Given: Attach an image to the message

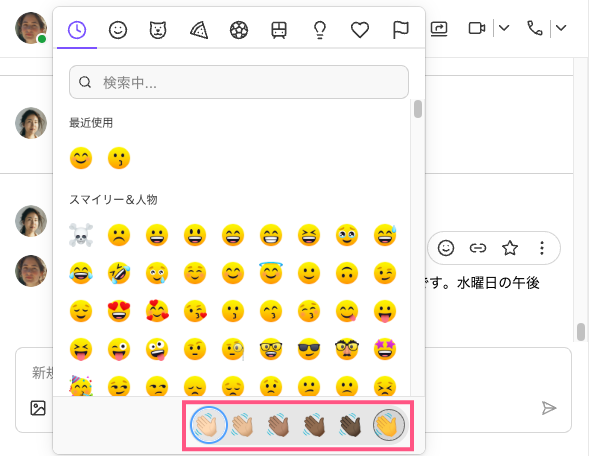Looking at the screenshot, I should (x=38, y=408).
